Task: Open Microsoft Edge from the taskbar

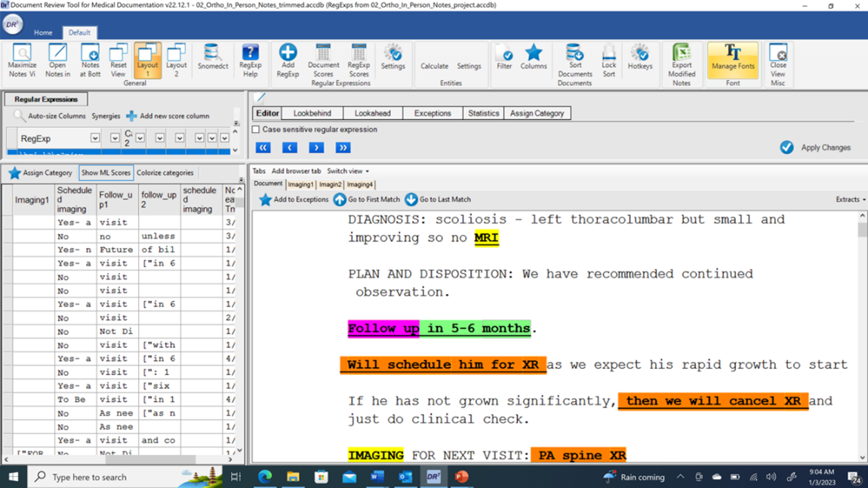Action: coord(265,477)
